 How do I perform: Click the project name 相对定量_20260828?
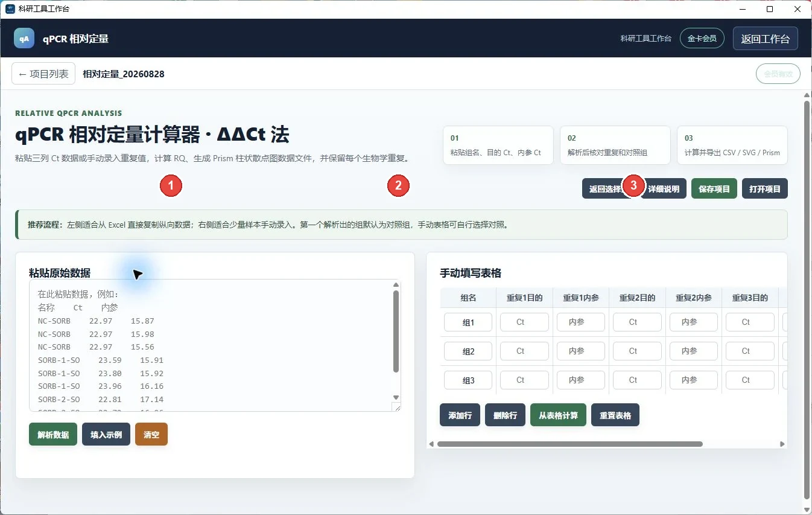124,74
